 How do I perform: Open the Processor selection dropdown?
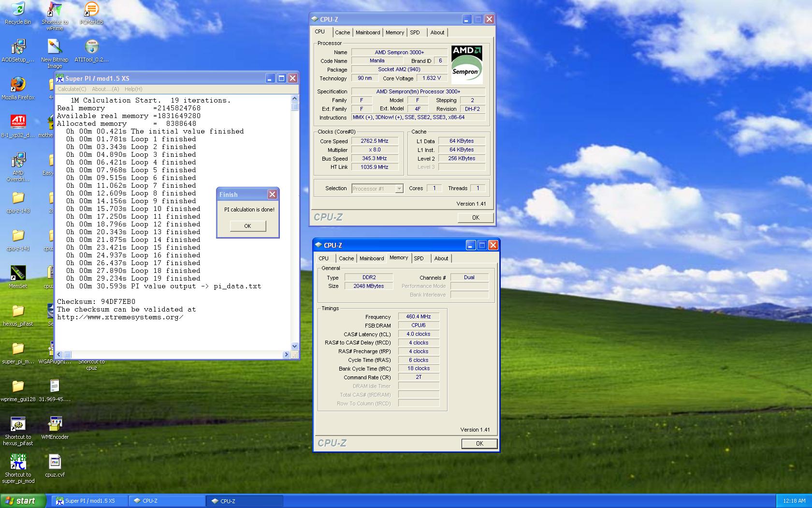(377, 189)
